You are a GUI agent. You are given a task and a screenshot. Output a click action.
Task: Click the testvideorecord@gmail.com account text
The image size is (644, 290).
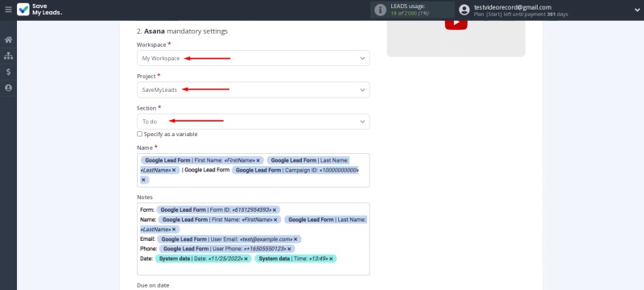click(513, 7)
